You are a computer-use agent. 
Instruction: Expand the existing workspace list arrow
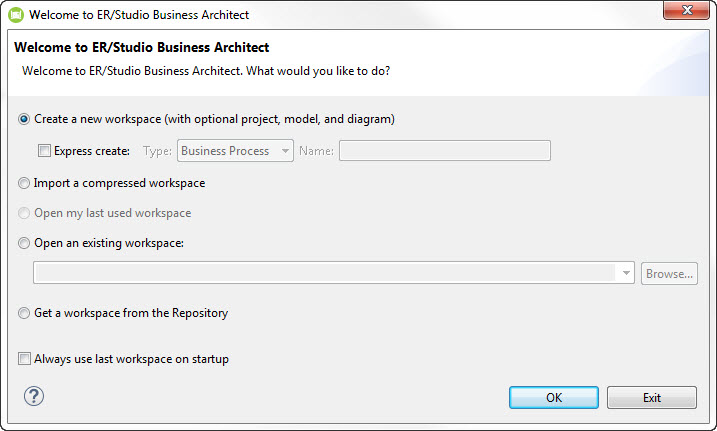coord(626,273)
